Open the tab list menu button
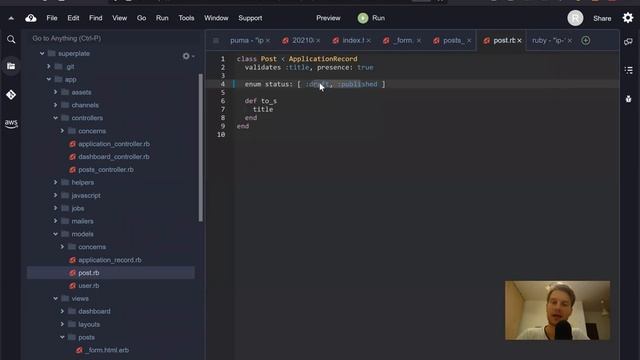This screenshot has height=360, width=640. point(216,40)
